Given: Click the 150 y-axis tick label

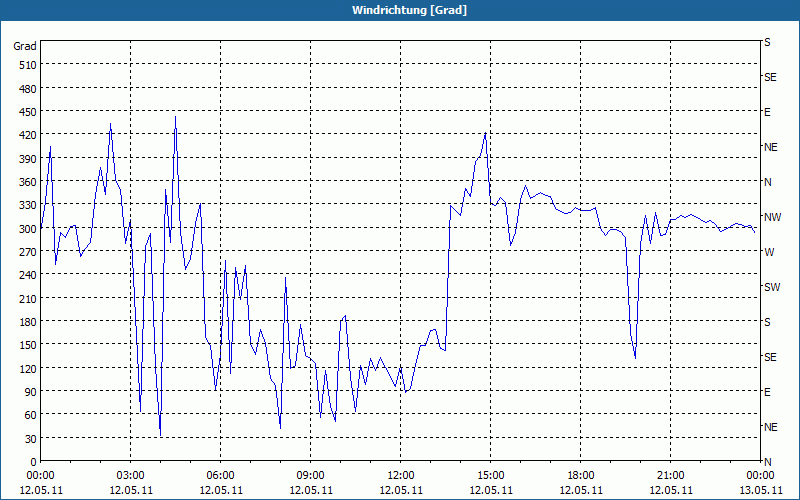Looking at the screenshot, I should point(28,345).
